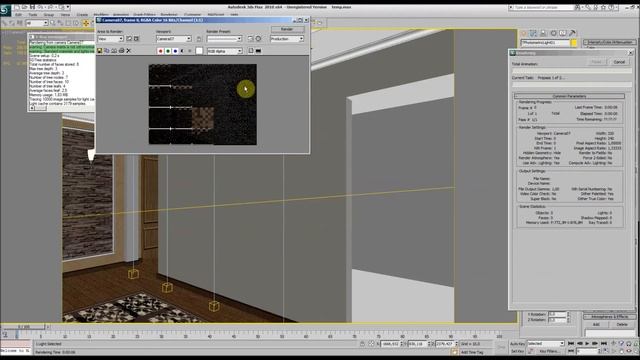This screenshot has height=360, width=640.
Task: Click Cancel in the Rendering dialog
Action: click(619, 62)
